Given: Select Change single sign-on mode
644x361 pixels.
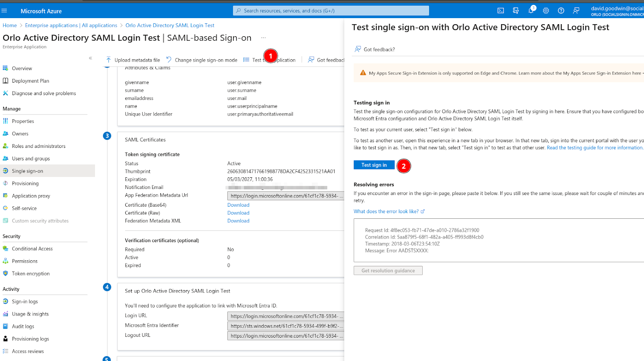Looking at the screenshot, I should 202,60.
